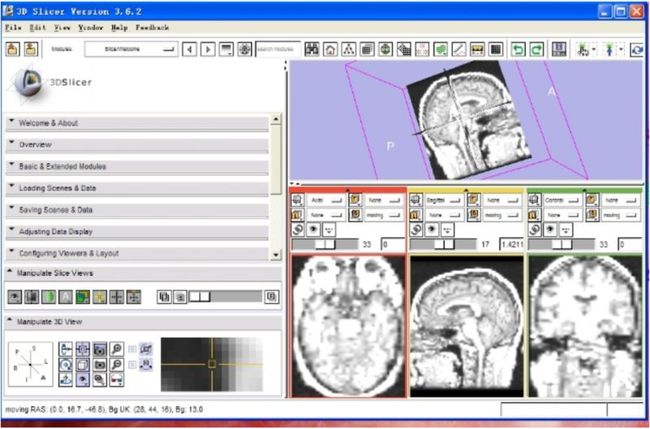This screenshot has height=429, width=650.
Task: Toggle slice visibility eye in green Coronal viewer
Action: tap(550, 229)
